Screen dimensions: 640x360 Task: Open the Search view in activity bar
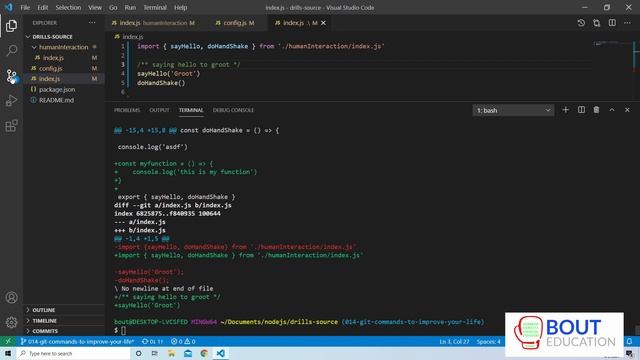point(11,51)
